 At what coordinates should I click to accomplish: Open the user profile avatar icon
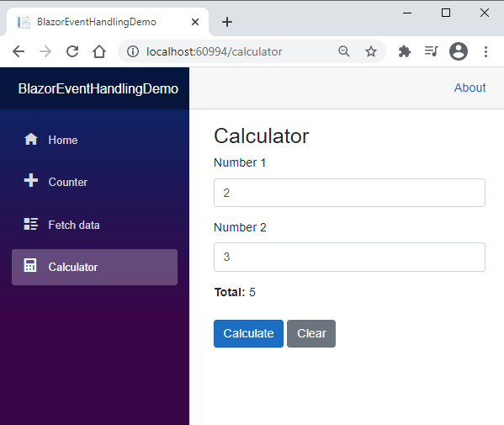coord(459,51)
